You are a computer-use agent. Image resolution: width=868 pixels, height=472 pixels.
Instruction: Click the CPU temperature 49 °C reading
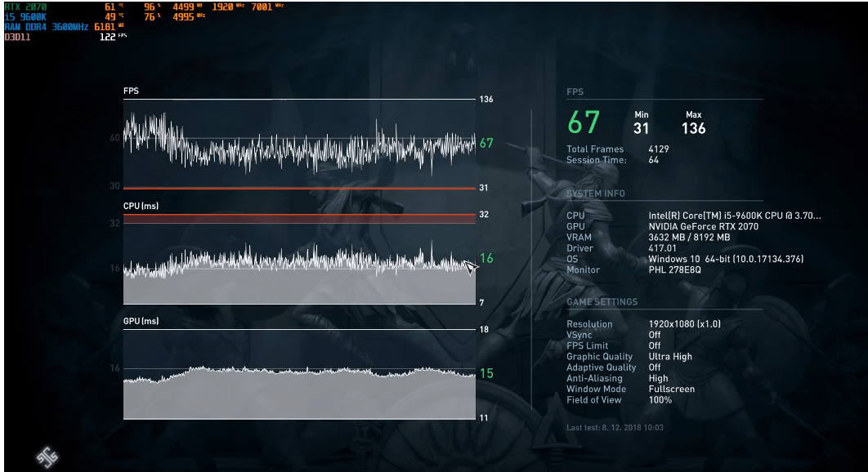click(x=114, y=16)
